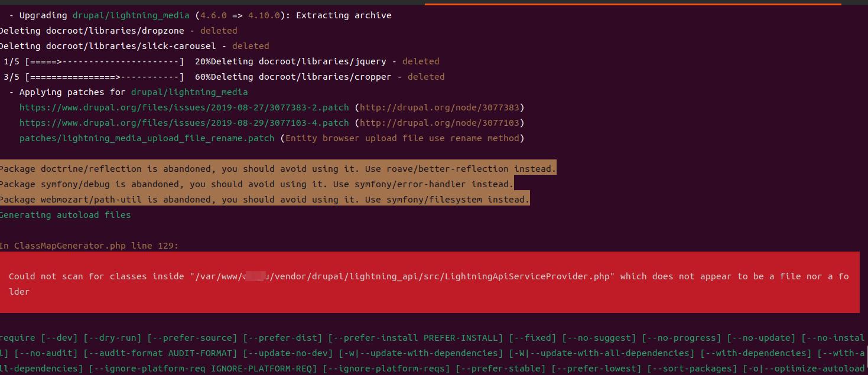Click the [--prefer-dist] option text
This screenshot has width=868, height=375.
point(282,338)
